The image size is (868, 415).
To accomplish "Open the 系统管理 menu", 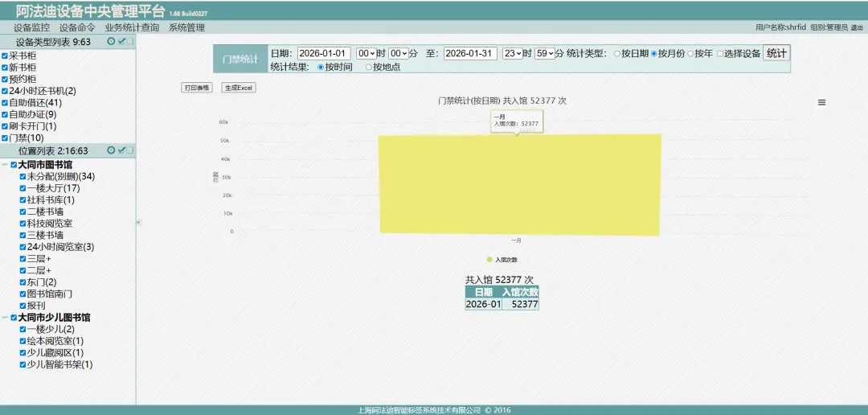I will tap(186, 27).
